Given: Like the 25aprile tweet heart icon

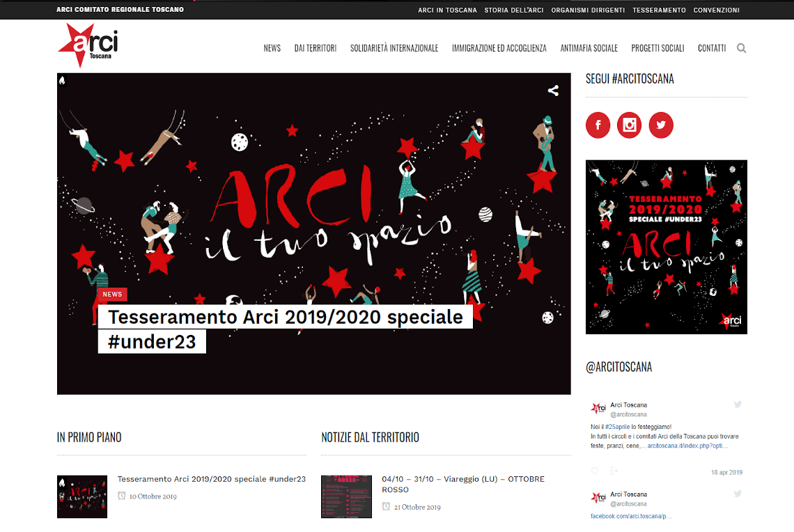Looking at the screenshot, I should pyautogui.click(x=595, y=471).
